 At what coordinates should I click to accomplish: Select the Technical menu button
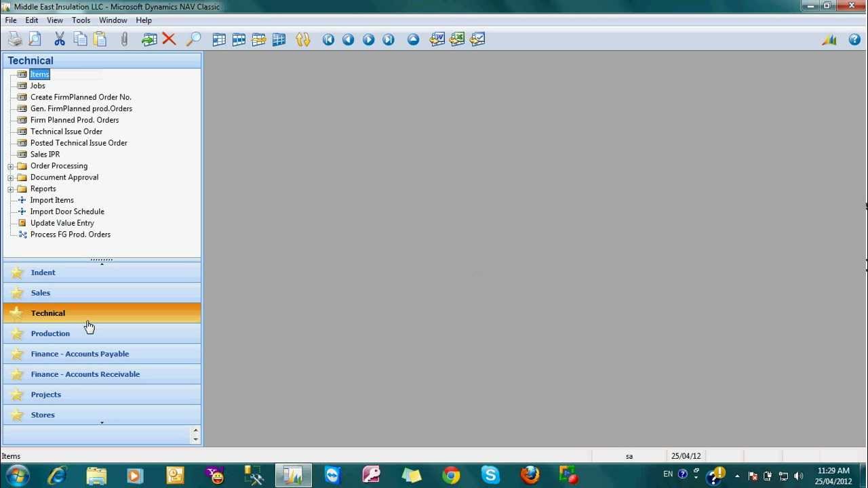tap(102, 313)
